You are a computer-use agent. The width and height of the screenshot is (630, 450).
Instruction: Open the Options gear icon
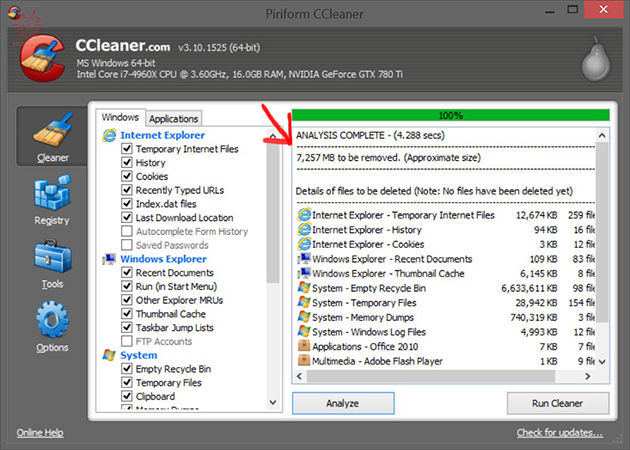[53, 319]
